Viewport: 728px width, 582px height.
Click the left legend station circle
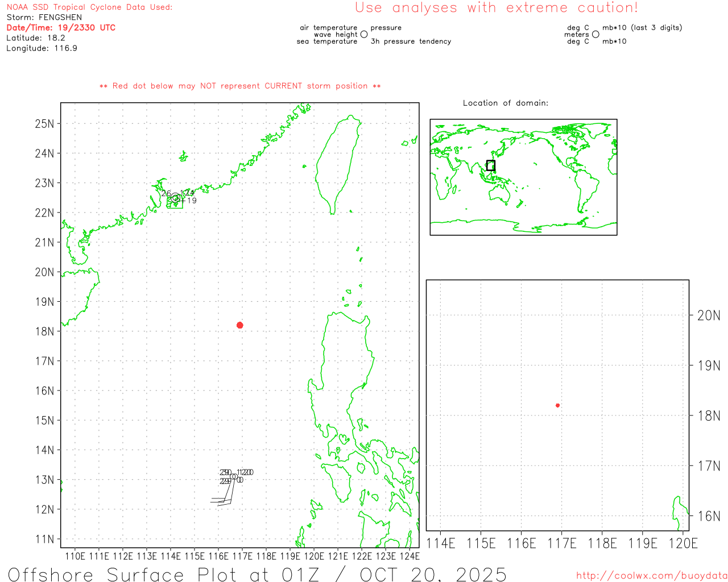364,35
